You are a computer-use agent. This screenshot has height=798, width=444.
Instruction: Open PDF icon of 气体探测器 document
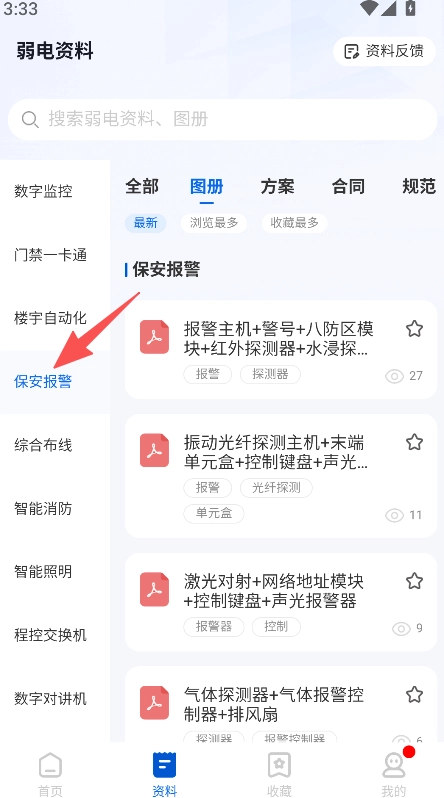tap(154, 703)
